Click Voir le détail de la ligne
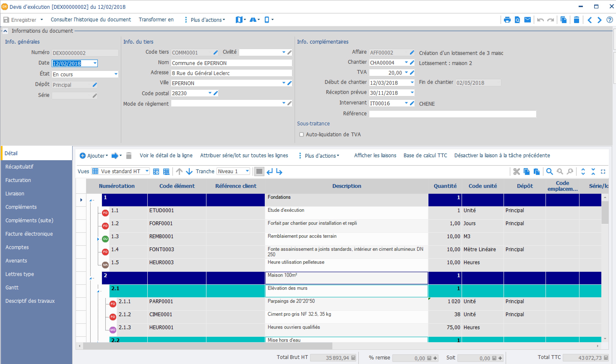The width and height of the screenshot is (616, 364). (x=166, y=156)
